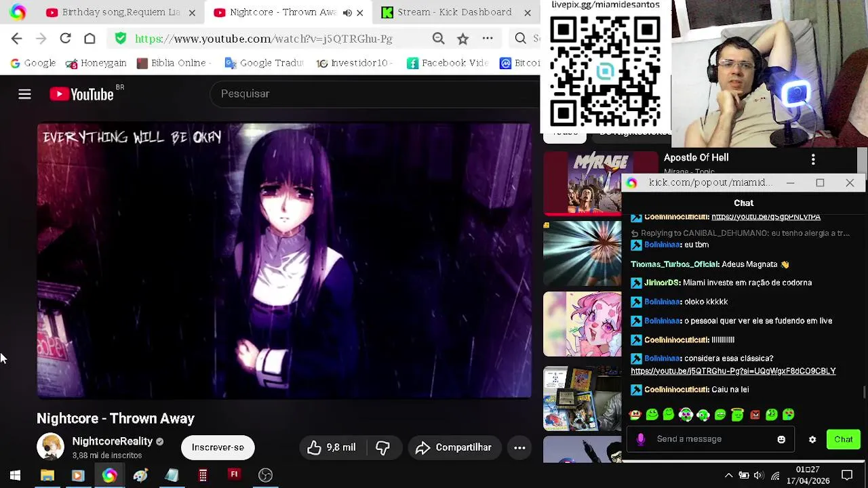Open NightcoreReality channel name

pos(113,441)
